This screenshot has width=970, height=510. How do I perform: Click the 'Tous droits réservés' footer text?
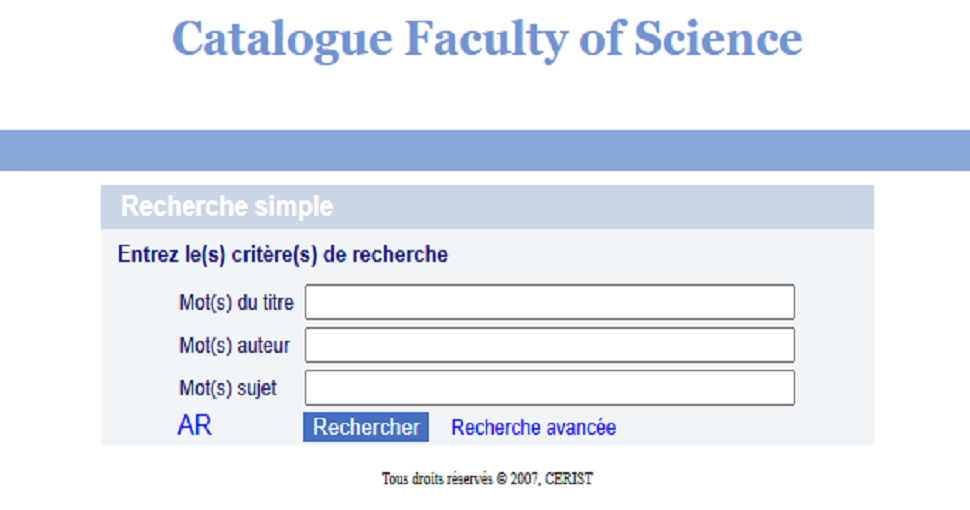(x=436, y=479)
